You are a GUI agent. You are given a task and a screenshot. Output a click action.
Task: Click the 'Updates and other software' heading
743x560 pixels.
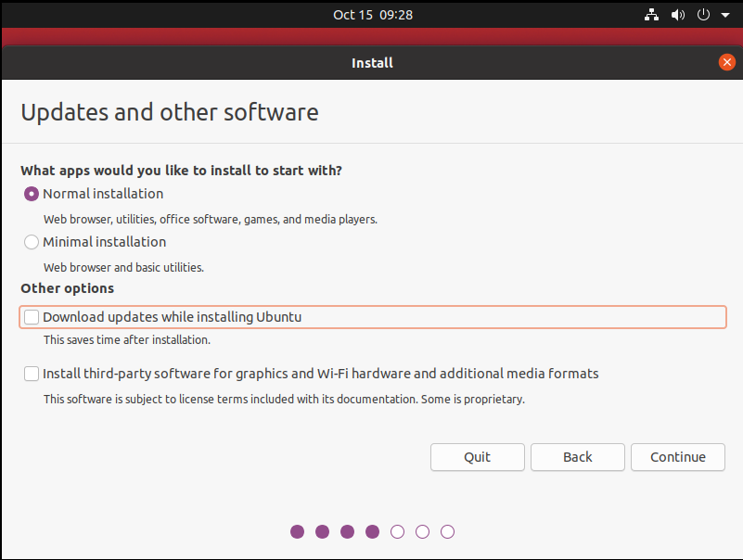click(170, 113)
